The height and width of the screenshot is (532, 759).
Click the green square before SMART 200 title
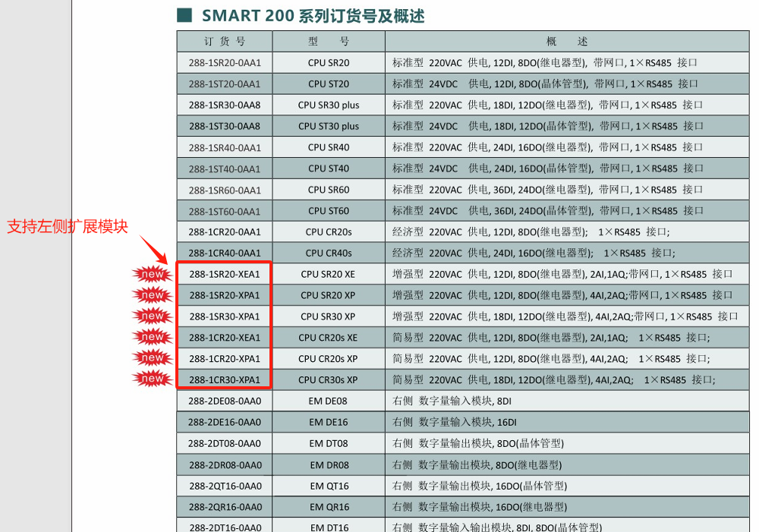[184, 15]
